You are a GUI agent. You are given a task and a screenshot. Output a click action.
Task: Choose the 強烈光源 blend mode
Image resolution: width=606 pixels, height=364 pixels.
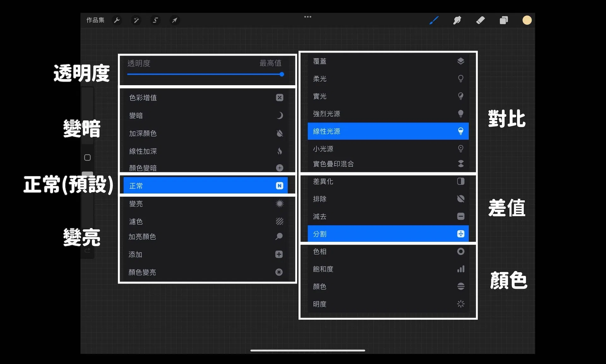click(x=388, y=114)
